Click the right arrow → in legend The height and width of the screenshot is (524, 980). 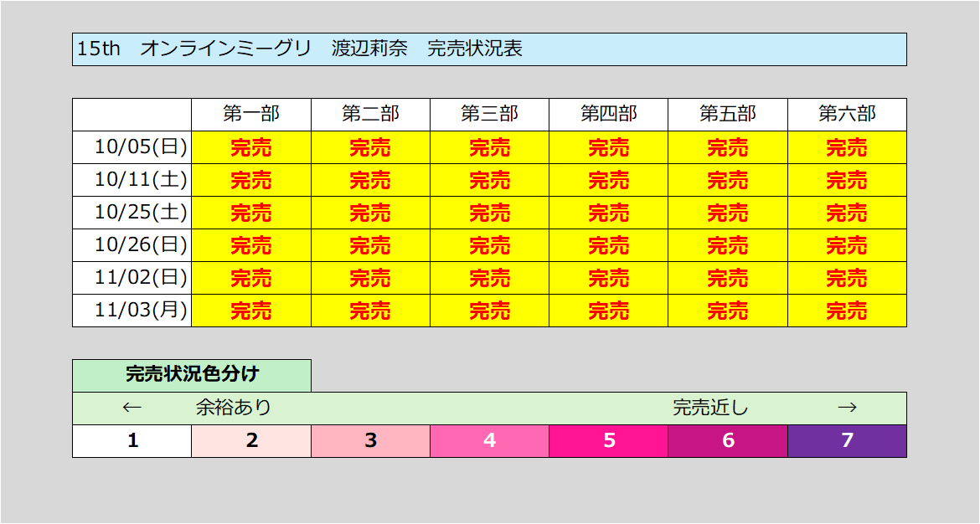pos(847,408)
